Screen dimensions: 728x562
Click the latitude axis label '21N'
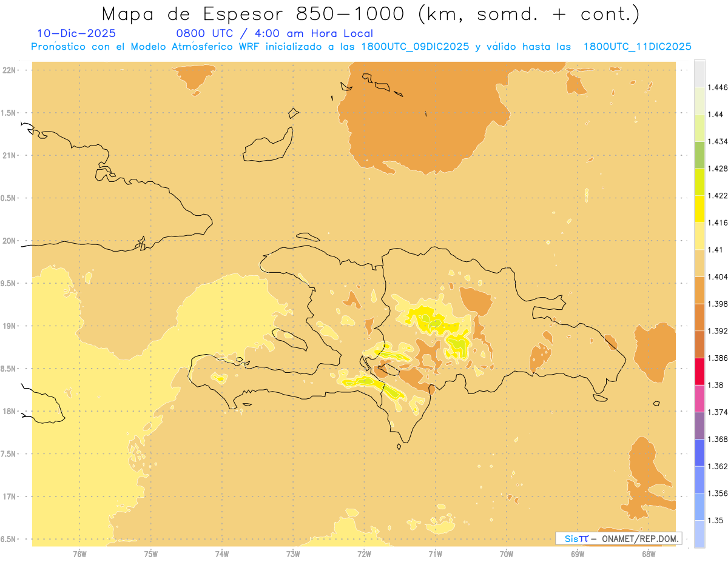coord(10,156)
